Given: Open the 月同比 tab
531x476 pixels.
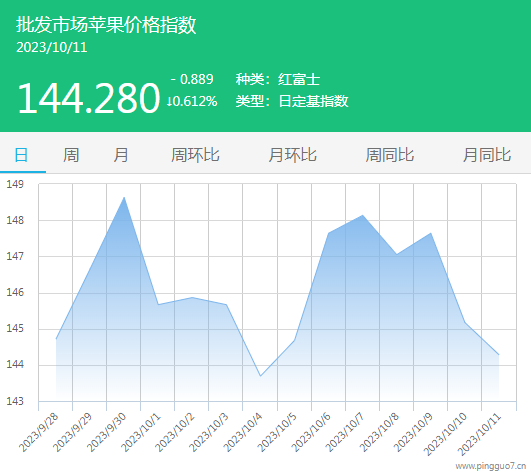Looking at the screenshot, I should point(487,155).
